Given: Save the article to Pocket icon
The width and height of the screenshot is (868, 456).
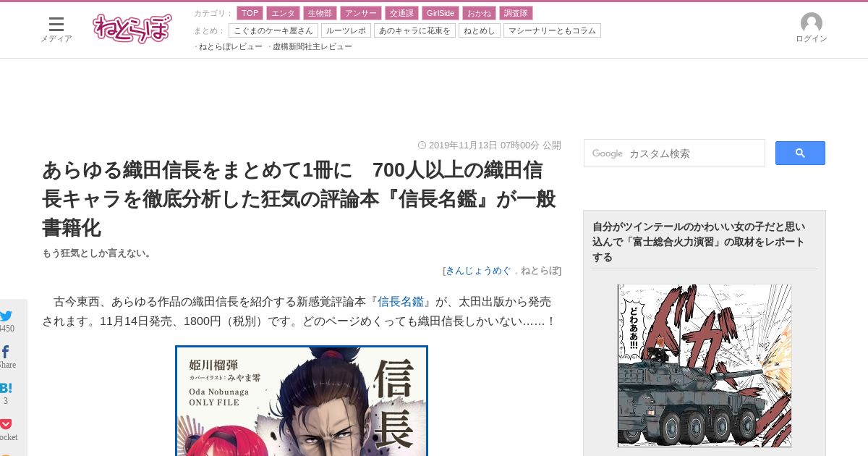Looking at the screenshot, I should coord(6,424).
